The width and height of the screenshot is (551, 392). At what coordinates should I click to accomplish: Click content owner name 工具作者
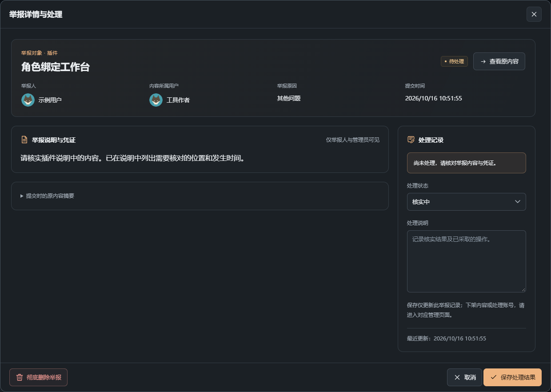coord(178,100)
